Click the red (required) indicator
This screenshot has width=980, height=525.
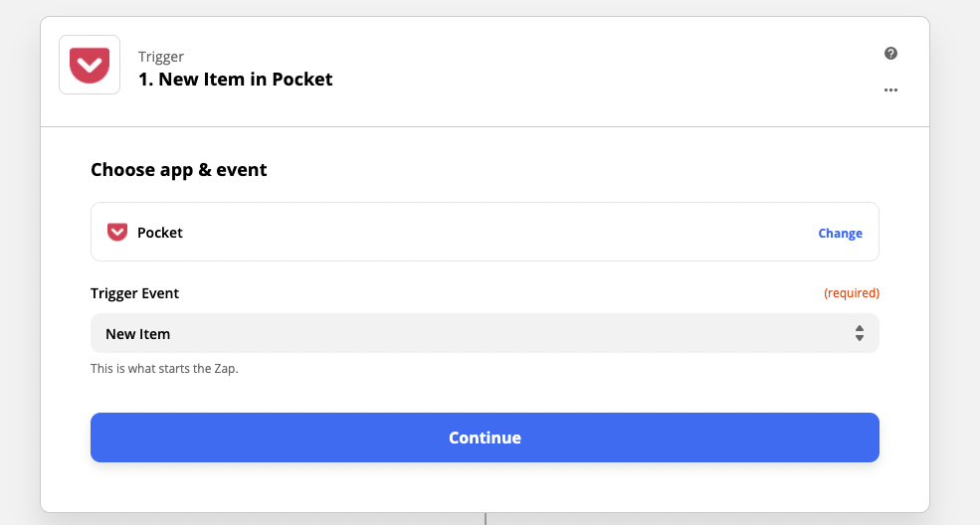click(852, 292)
